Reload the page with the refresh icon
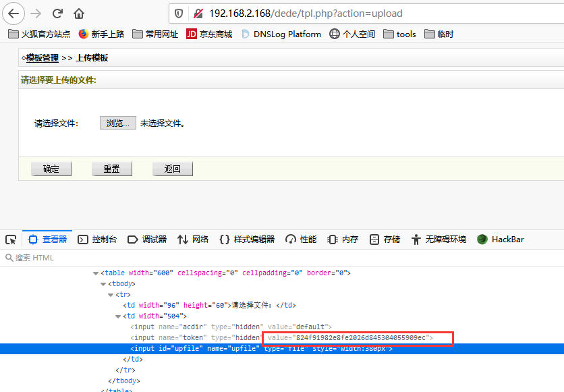This screenshot has width=564, height=392. tap(57, 13)
